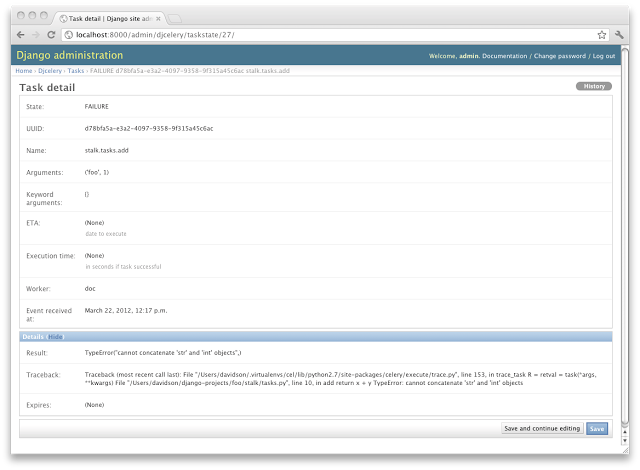The height and width of the screenshot is (470, 640).
Task: Click the browser forward arrow
Action: tap(36, 34)
